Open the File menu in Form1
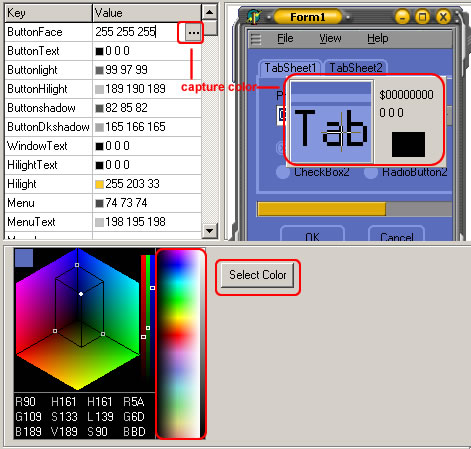The image size is (471, 449). (x=285, y=38)
